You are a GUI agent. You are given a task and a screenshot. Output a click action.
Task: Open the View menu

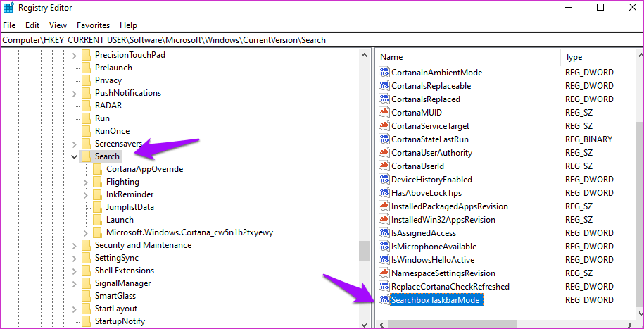[58, 25]
